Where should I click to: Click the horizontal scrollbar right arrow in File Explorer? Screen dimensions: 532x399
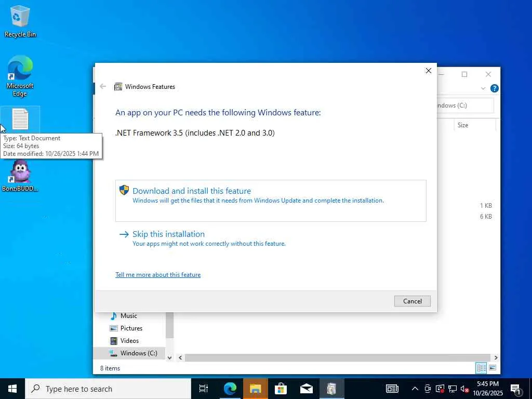(496, 357)
